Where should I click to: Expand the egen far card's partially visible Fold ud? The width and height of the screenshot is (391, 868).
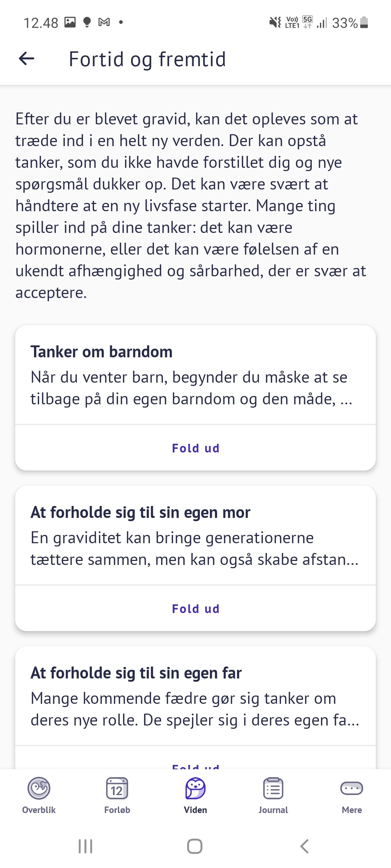(195, 766)
